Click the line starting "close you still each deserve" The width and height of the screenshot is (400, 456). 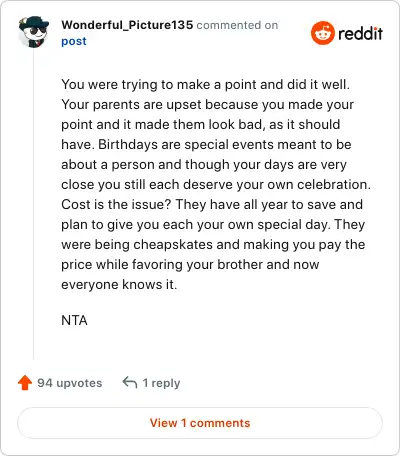(x=216, y=185)
